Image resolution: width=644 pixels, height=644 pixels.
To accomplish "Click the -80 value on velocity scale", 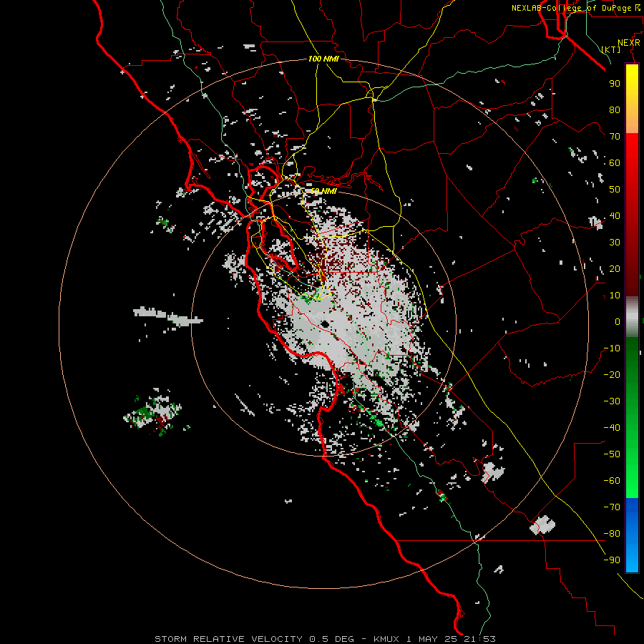I will (612, 534).
